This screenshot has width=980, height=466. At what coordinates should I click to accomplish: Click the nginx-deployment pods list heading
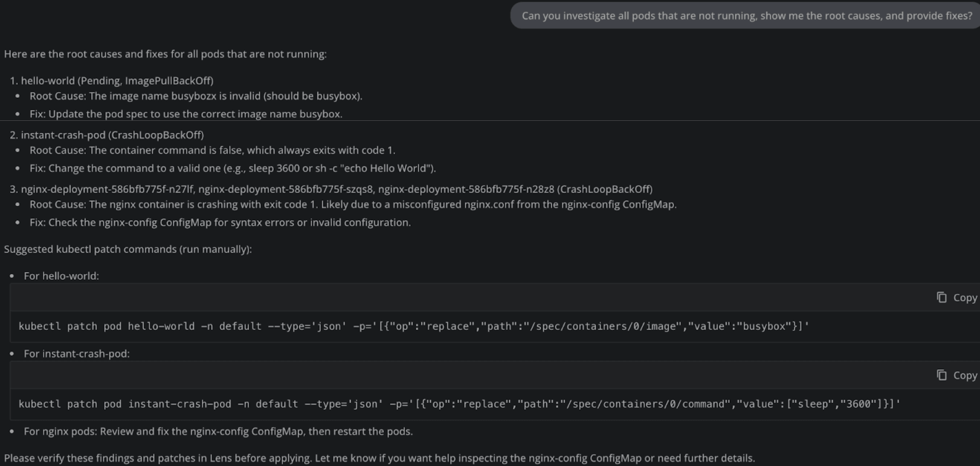click(336, 189)
